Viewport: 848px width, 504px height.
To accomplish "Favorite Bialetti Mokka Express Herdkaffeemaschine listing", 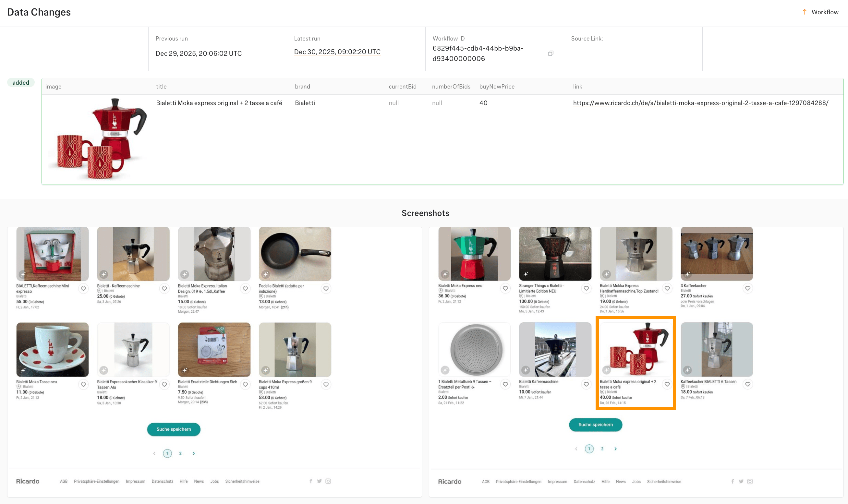I will [667, 288].
